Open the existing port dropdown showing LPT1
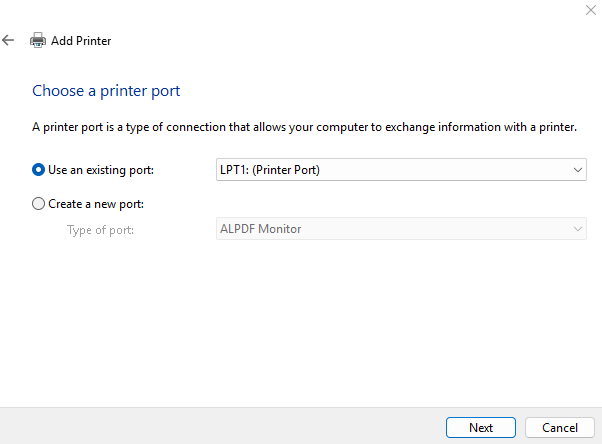The width and height of the screenshot is (602, 444). (400, 170)
